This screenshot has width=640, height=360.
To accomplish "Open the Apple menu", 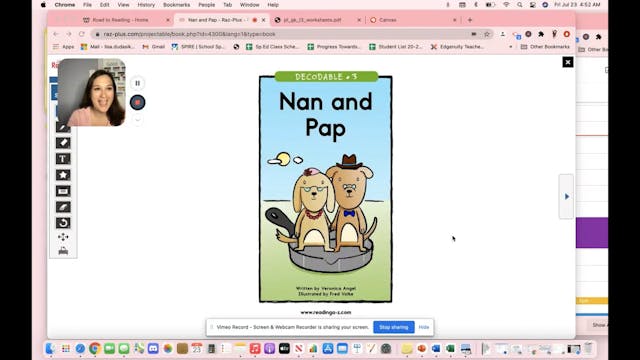I will pyautogui.click(x=43, y=5).
